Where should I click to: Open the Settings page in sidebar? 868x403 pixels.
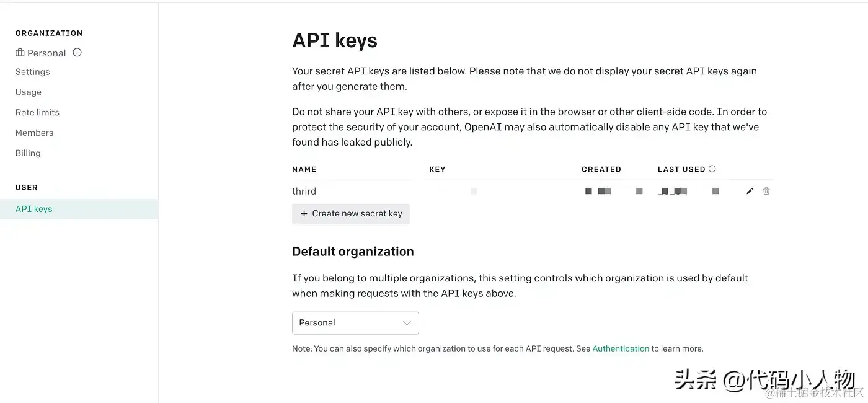tap(32, 72)
